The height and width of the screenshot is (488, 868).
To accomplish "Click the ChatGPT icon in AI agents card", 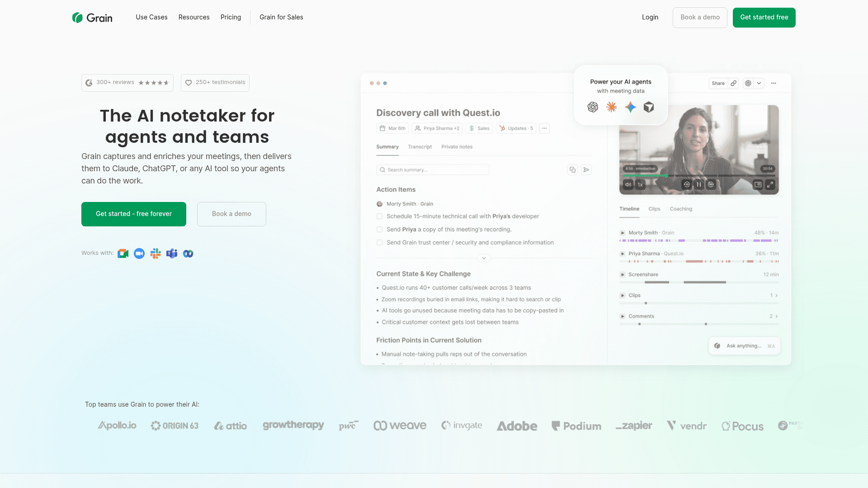I will point(593,107).
